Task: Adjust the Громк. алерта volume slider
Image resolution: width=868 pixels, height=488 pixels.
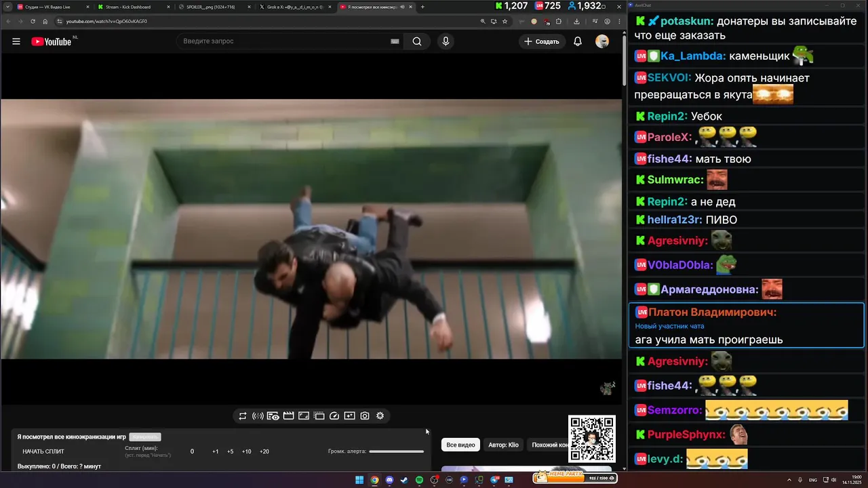Action: [396, 451]
